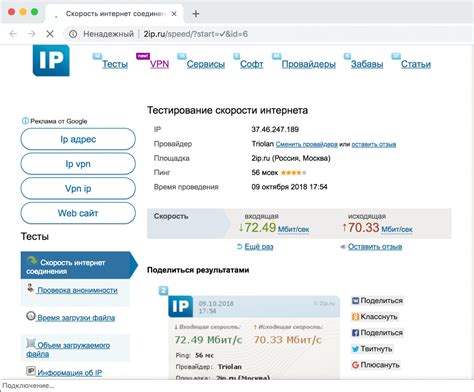This screenshot has height=392, width=474.
Task: Open the Тесты menu
Action: pos(115,64)
